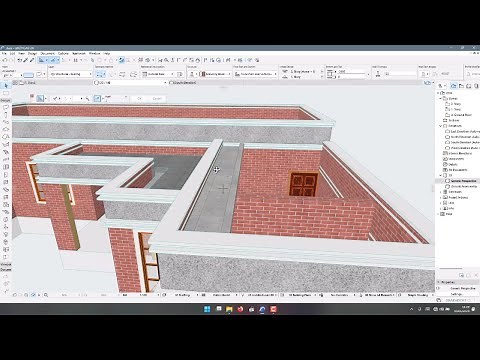Open the Simple Shading 3D style dropdown
The height and width of the screenshot is (360, 480).
[418, 295]
